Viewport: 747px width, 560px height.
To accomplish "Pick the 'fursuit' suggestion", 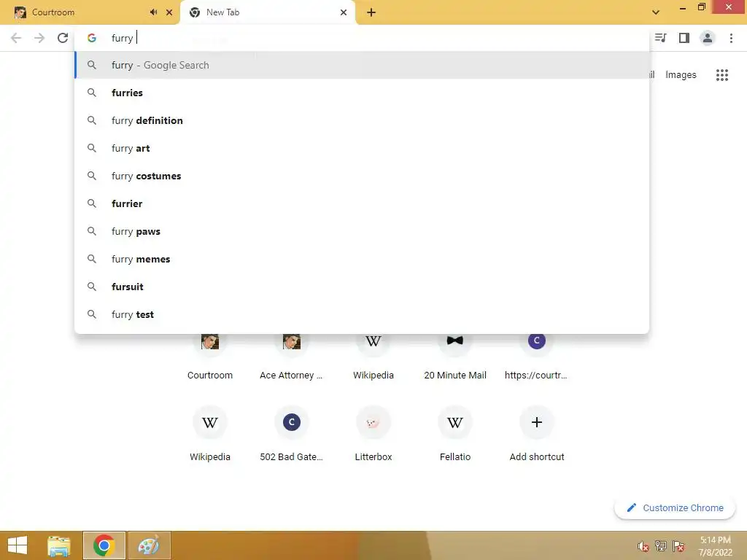I will coord(362,287).
